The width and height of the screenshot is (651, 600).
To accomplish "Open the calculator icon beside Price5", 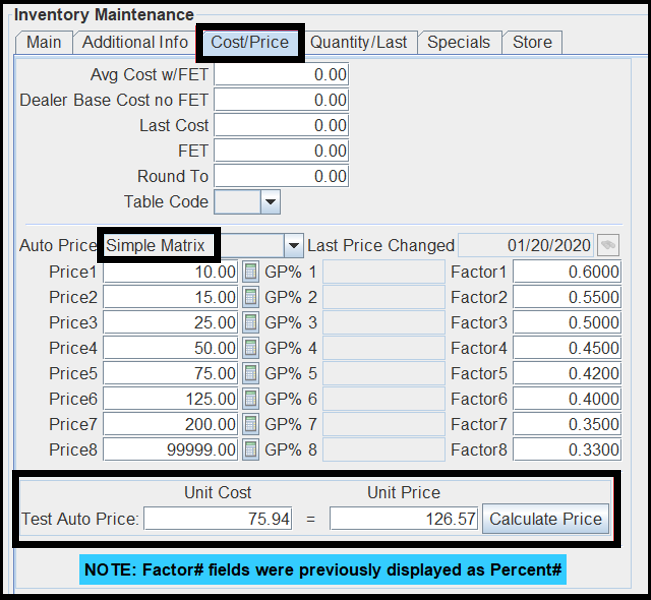I will click(x=250, y=373).
